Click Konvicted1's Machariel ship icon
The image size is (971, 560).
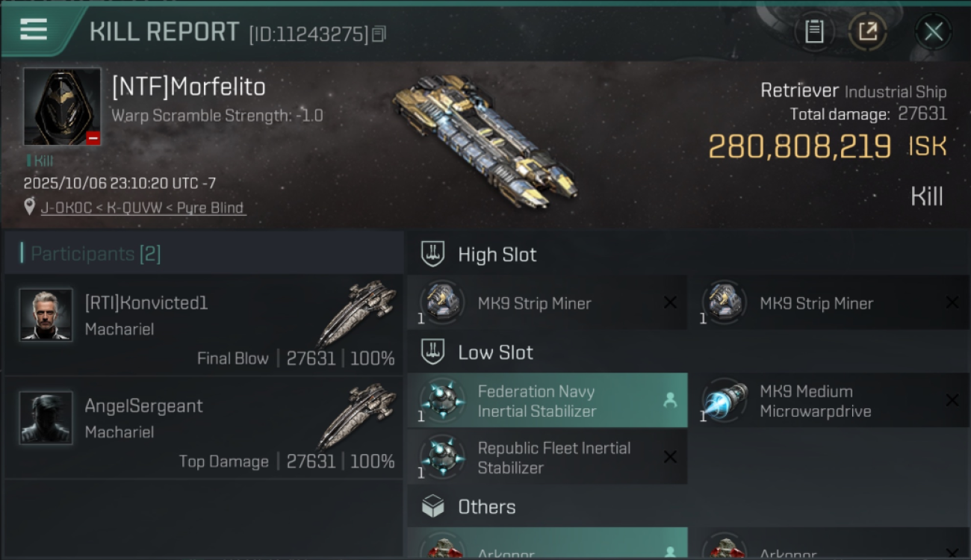point(357,312)
